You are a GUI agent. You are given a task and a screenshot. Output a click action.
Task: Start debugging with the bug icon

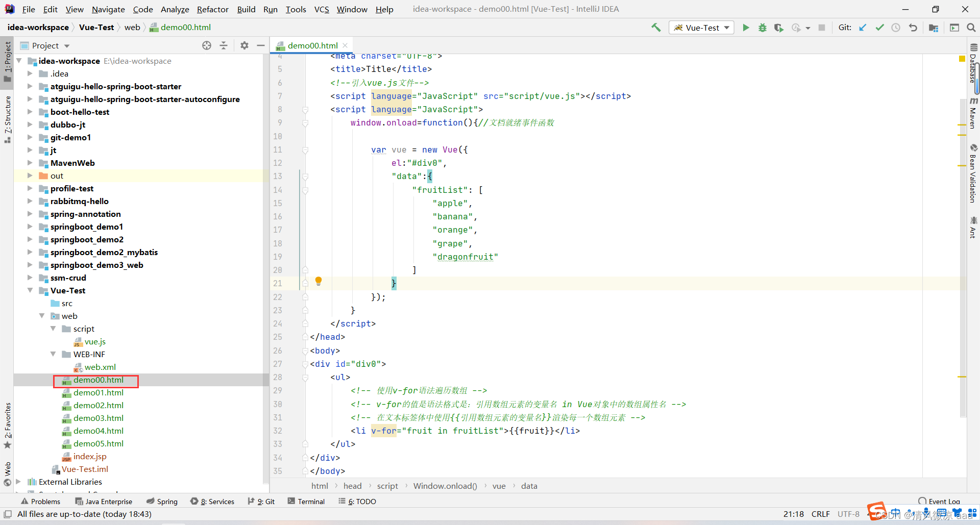(762, 28)
